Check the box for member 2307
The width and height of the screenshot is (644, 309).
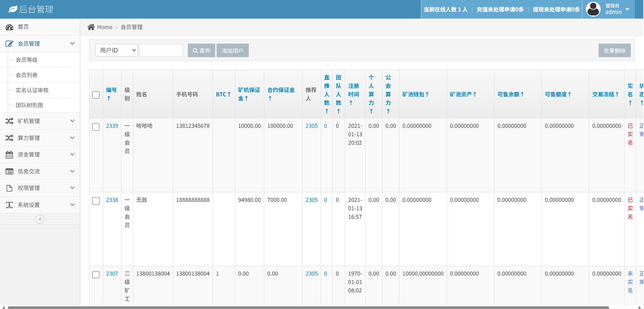(96, 275)
